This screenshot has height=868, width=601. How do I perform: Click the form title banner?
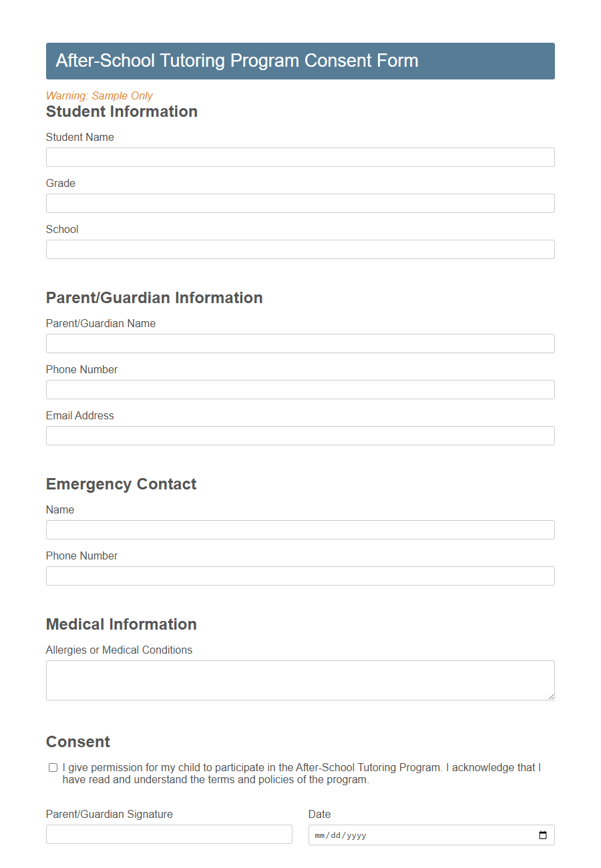coord(300,61)
